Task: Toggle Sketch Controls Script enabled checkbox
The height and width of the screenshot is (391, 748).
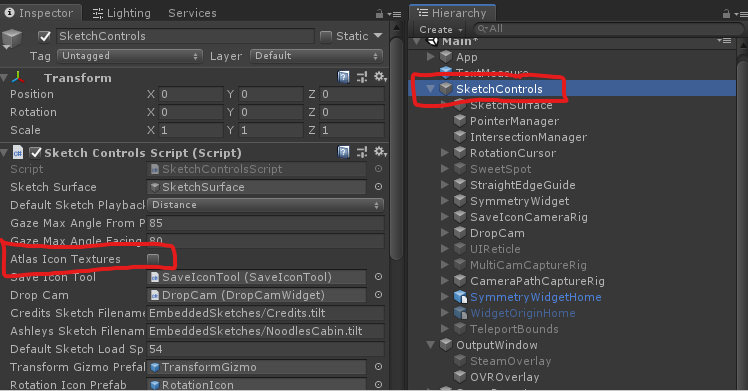Action: click(36, 153)
